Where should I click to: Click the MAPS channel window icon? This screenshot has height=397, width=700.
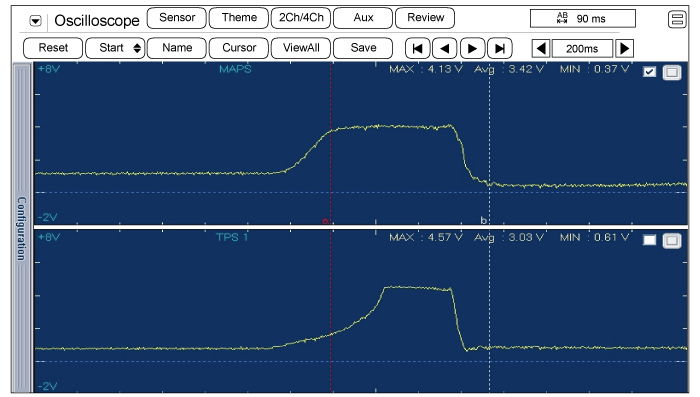(x=672, y=72)
